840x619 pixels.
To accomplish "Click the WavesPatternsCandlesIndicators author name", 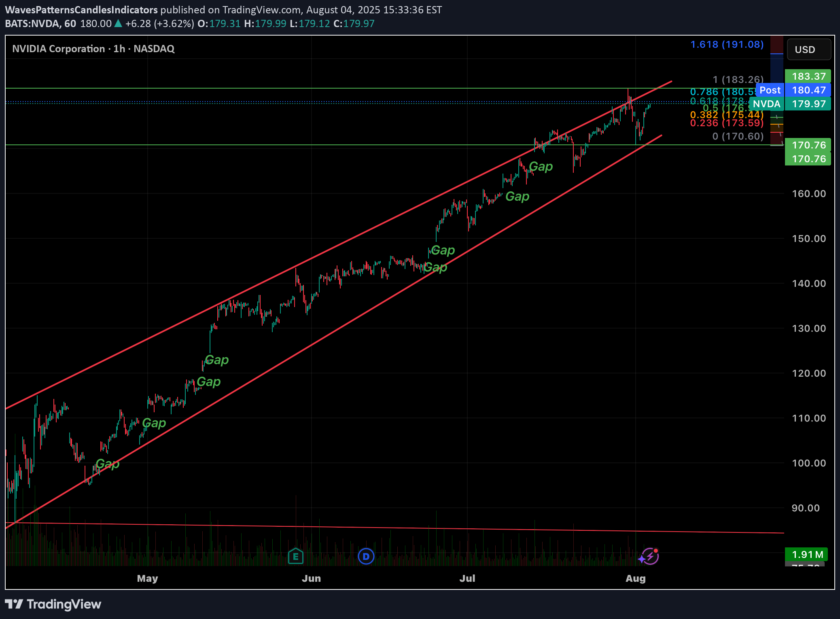I will tap(81, 10).
